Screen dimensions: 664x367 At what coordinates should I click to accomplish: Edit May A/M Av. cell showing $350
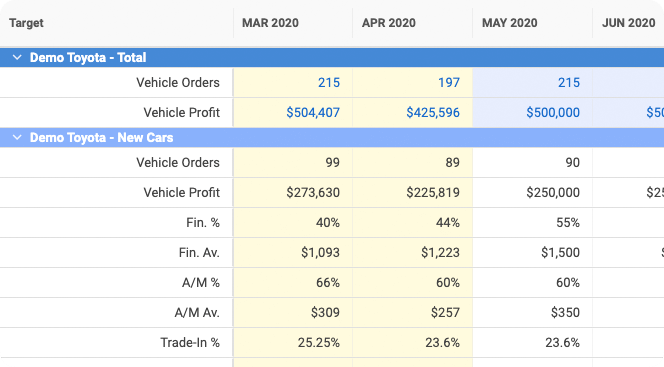532,312
